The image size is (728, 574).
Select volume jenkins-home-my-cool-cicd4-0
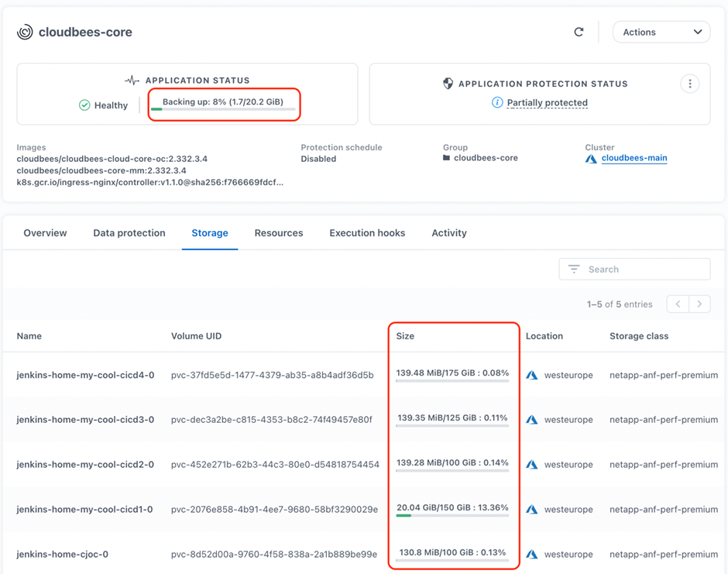click(85, 375)
